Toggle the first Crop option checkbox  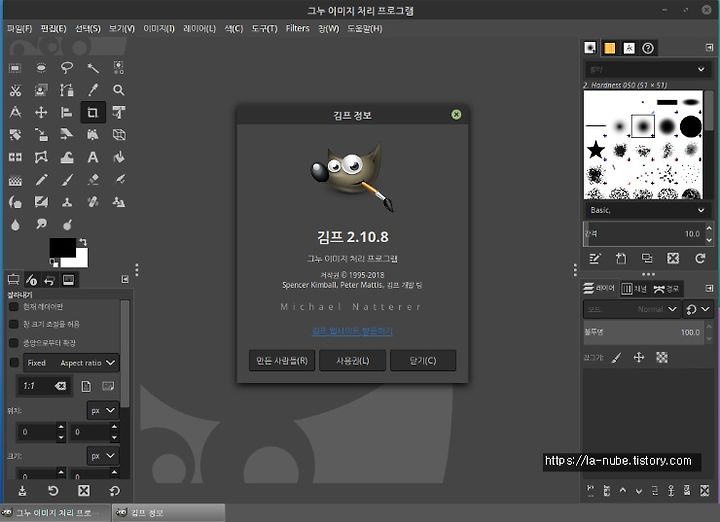pyautogui.click(x=14, y=307)
